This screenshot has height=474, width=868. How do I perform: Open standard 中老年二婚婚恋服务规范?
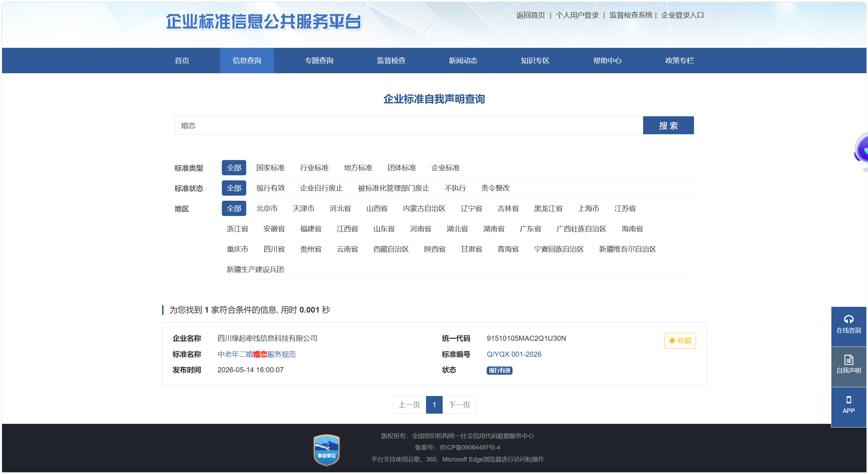256,354
